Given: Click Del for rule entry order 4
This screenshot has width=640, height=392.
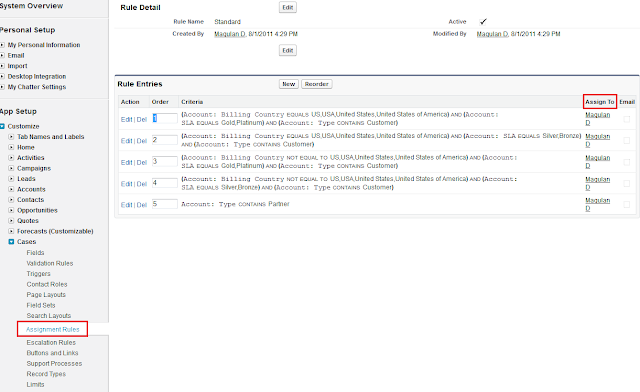Looking at the screenshot, I should click(142, 184).
